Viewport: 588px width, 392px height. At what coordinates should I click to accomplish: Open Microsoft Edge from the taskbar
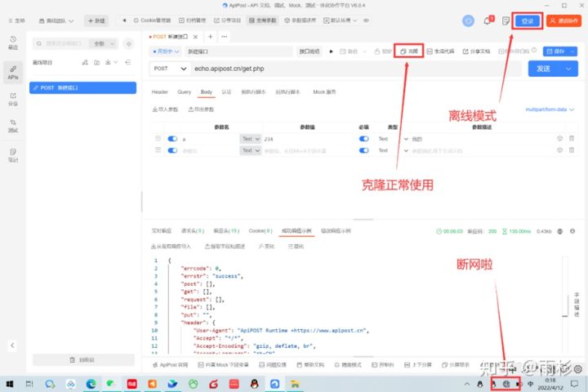pyautogui.click(x=91, y=384)
